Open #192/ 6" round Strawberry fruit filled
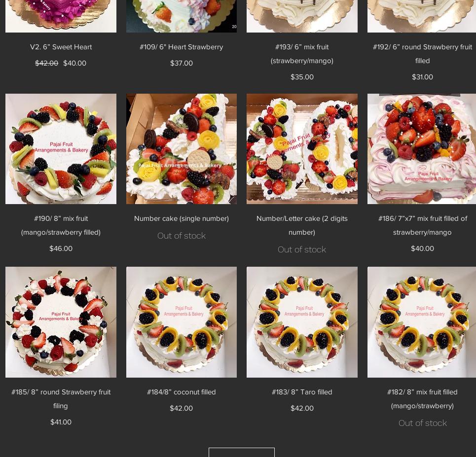The width and height of the screenshot is (476, 457). [x=422, y=54]
